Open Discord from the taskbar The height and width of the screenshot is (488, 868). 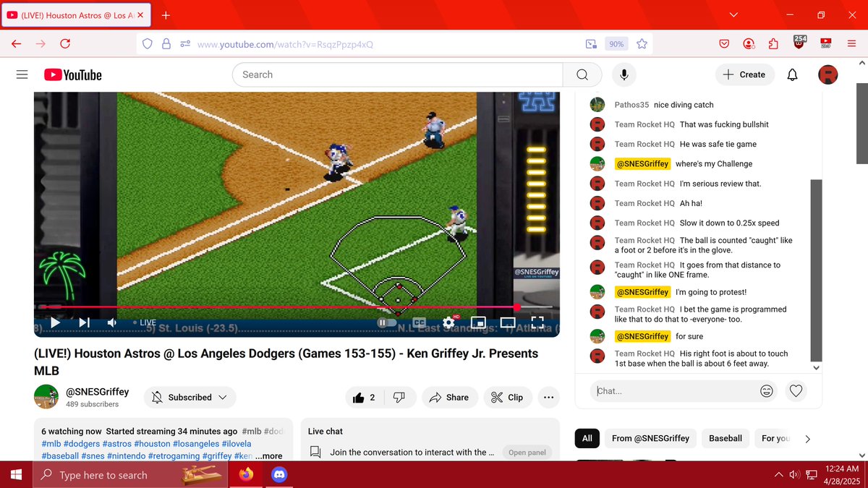pyautogui.click(x=279, y=475)
